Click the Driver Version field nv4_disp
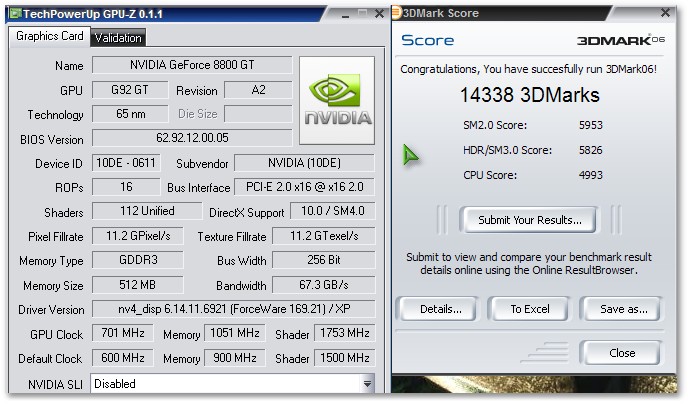 click(234, 309)
